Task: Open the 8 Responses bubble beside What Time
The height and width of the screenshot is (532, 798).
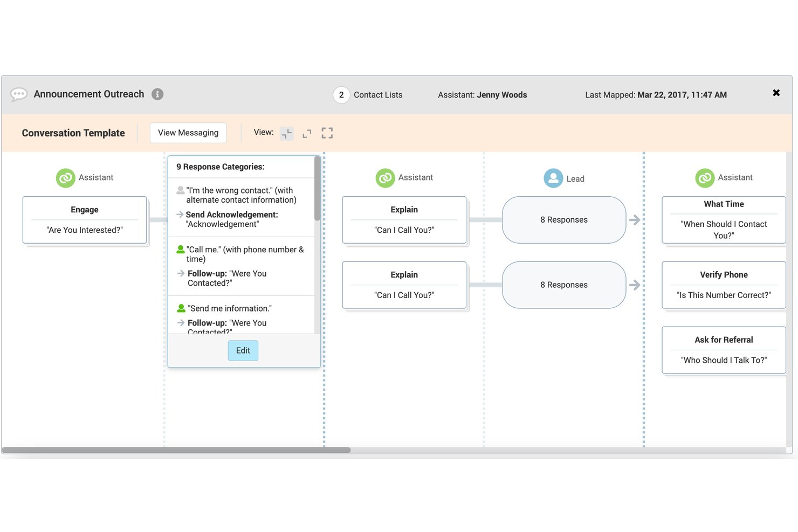Action: (x=564, y=220)
